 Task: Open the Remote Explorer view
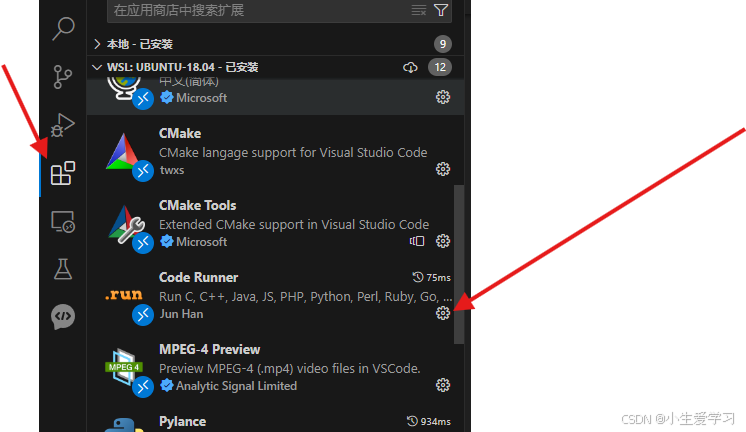[x=63, y=222]
